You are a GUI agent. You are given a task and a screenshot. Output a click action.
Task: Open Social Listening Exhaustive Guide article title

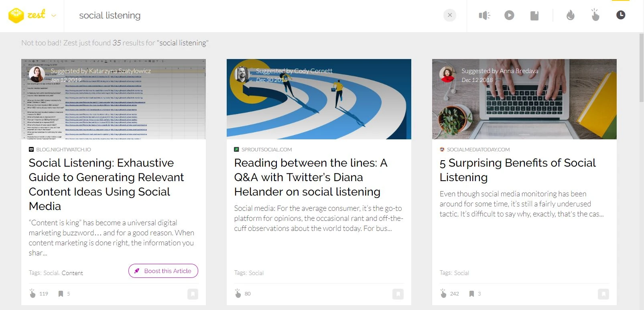tap(106, 184)
